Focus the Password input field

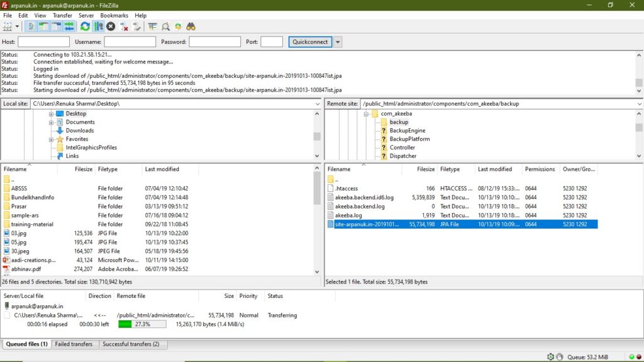[215, 42]
